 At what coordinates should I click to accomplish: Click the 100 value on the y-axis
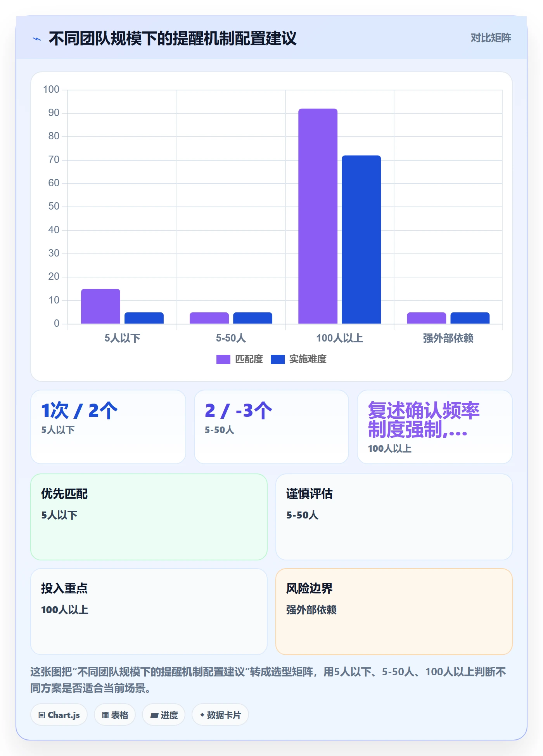[x=51, y=90]
